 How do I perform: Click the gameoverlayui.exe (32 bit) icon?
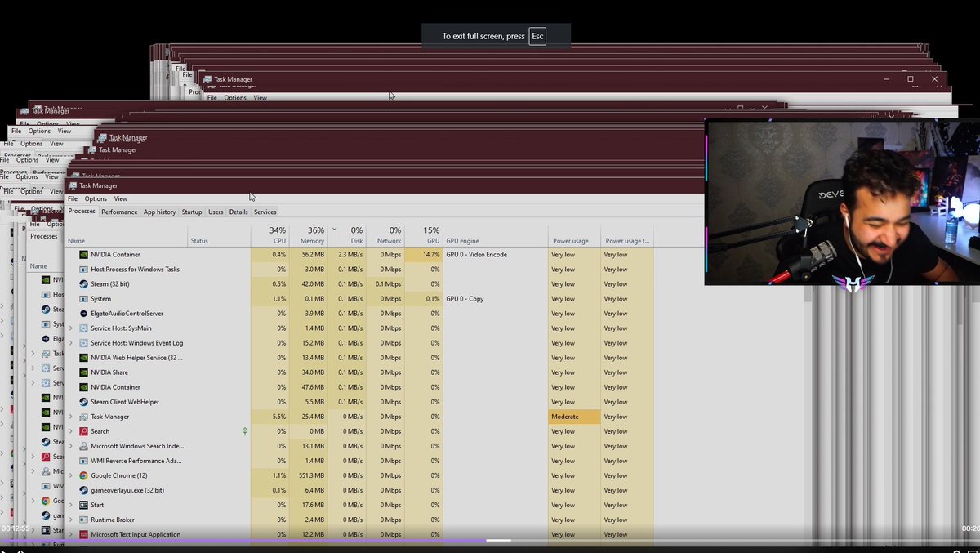83,490
